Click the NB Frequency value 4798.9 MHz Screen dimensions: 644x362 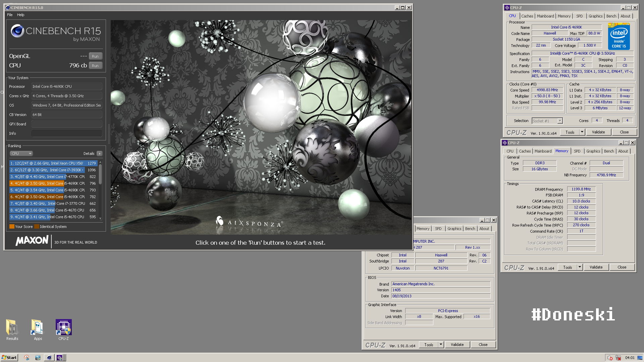[x=606, y=175]
